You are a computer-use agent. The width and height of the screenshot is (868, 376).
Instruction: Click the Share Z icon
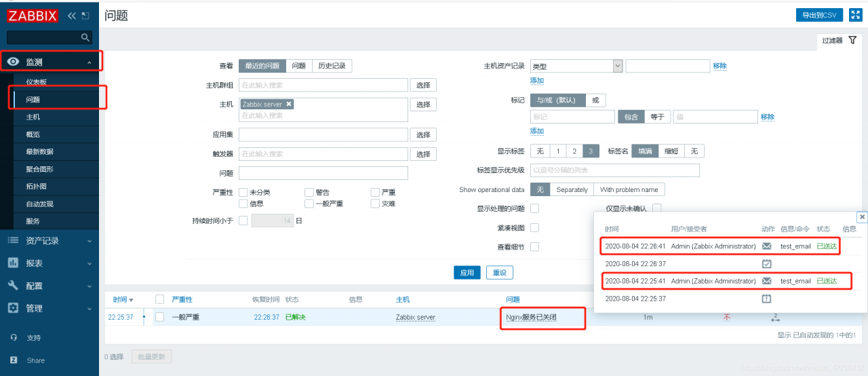14,360
